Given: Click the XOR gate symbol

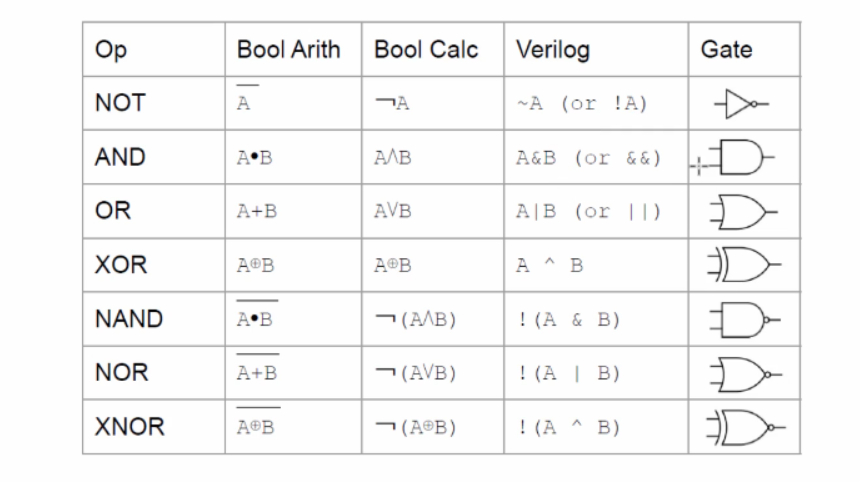Looking at the screenshot, I should 744,264.
